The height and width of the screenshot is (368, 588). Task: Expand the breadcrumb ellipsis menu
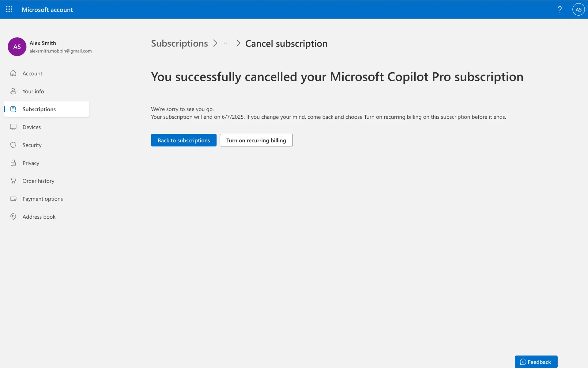pyautogui.click(x=227, y=44)
